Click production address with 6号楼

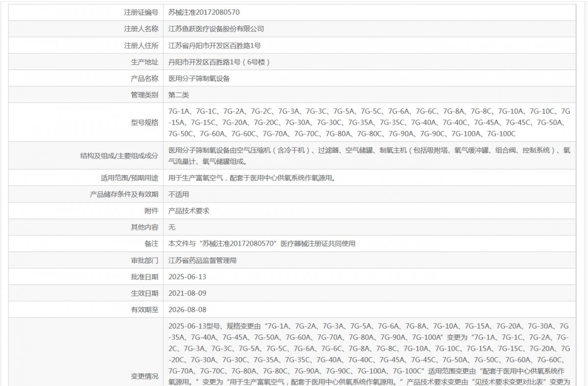pyautogui.click(x=219, y=62)
